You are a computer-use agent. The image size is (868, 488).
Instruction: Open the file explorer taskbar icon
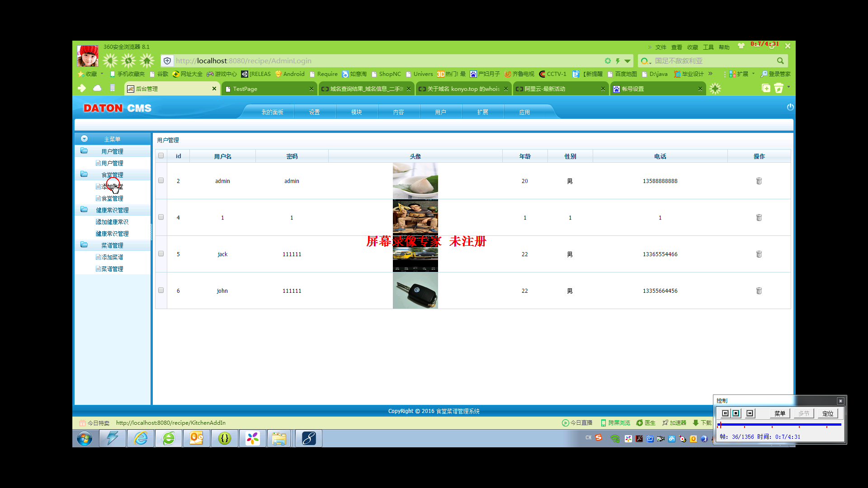[x=279, y=438]
